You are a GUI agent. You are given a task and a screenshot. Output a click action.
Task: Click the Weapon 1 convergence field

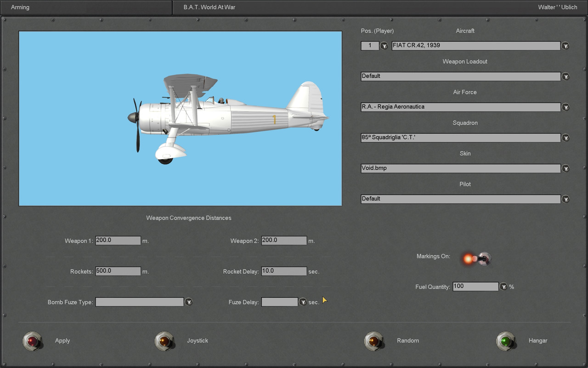click(x=118, y=240)
